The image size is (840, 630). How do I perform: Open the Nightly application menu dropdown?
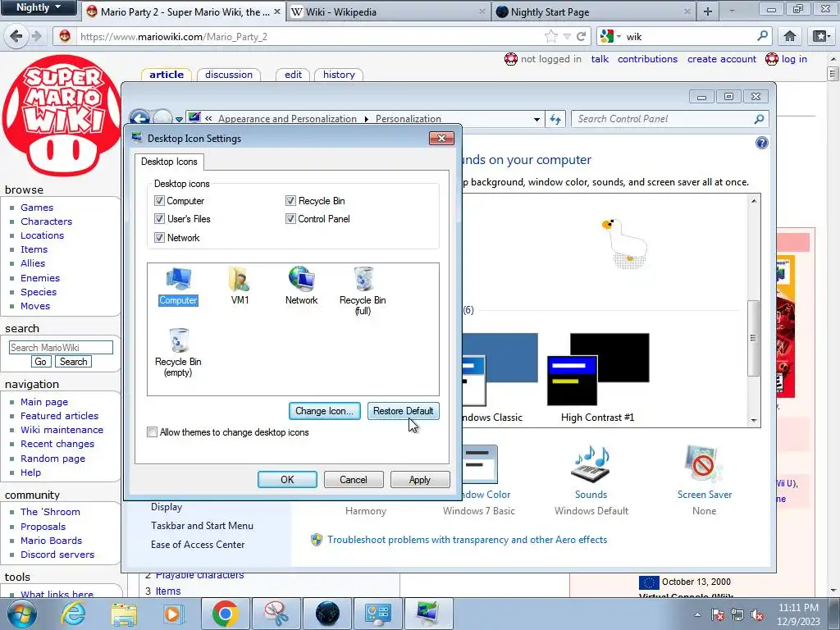pyautogui.click(x=39, y=7)
